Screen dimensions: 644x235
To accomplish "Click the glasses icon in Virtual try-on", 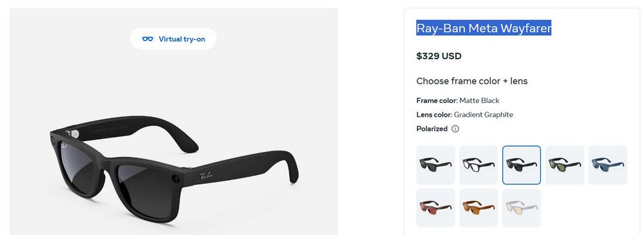I will (x=147, y=39).
